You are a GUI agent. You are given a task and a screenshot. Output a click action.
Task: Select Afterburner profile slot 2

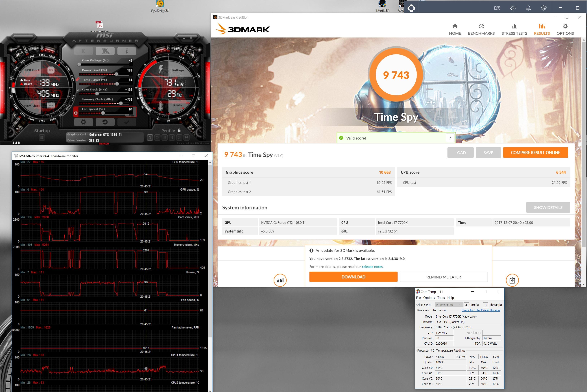tap(157, 138)
